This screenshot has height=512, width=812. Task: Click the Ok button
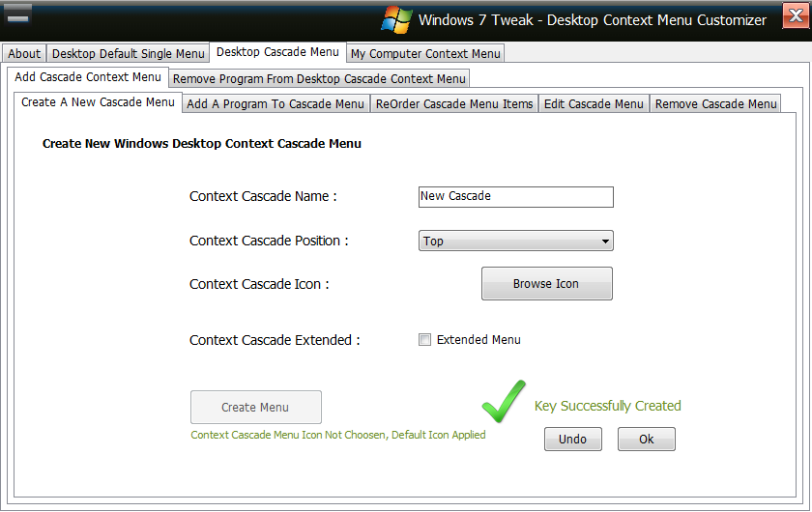click(647, 439)
